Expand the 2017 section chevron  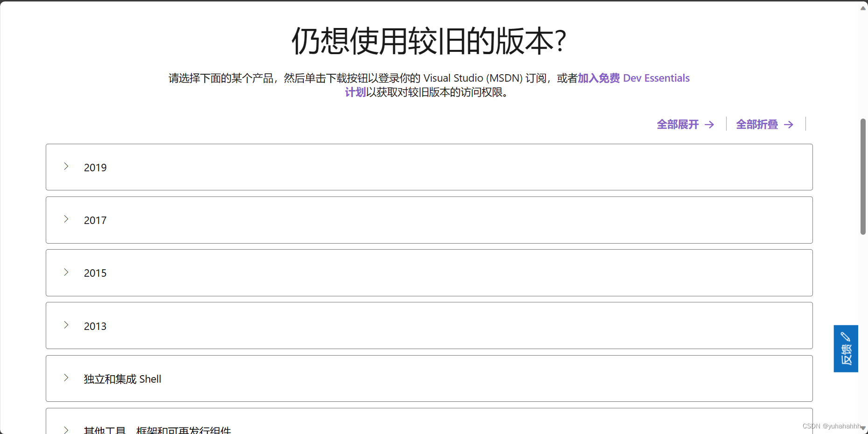66,219
